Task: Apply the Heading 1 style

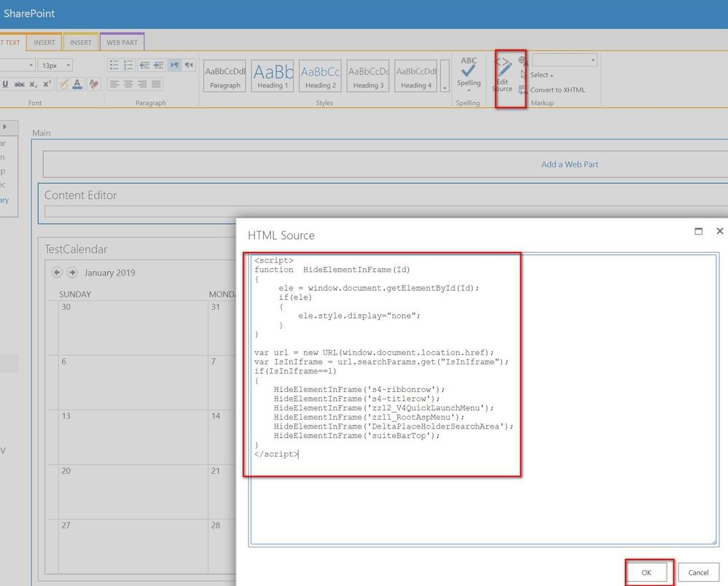Action: pyautogui.click(x=273, y=76)
